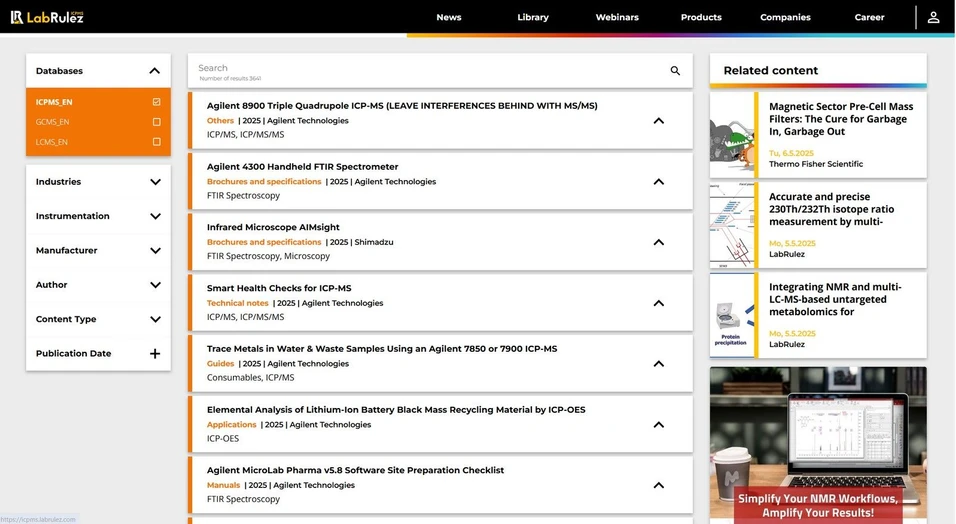Click the Related content heading
Screen dimensions: 956x524
(771, 71)
